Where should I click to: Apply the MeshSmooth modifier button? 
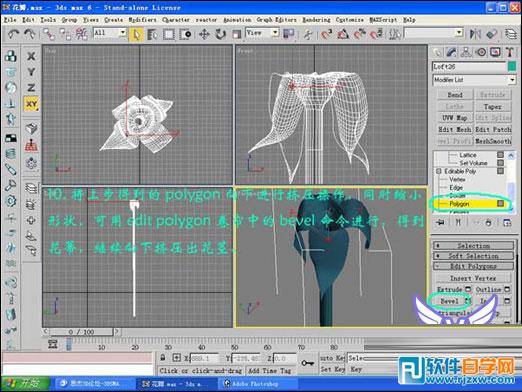[x=493, y=141]
